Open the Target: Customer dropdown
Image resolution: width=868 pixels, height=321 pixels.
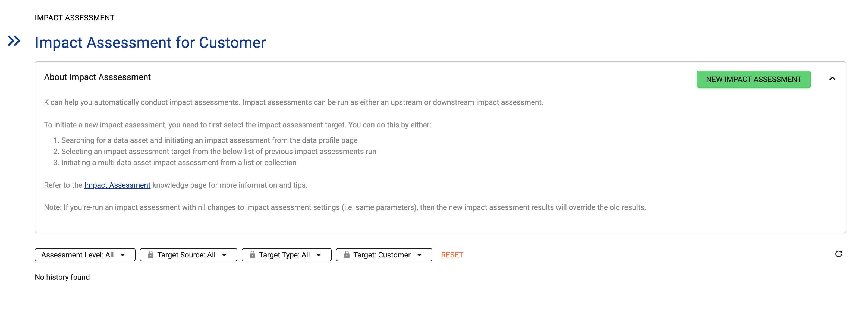382,255
